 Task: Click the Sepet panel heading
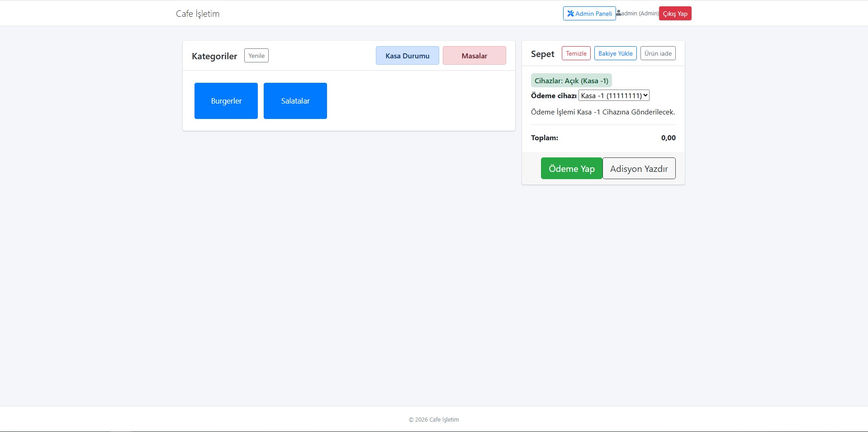pos(542,54)
